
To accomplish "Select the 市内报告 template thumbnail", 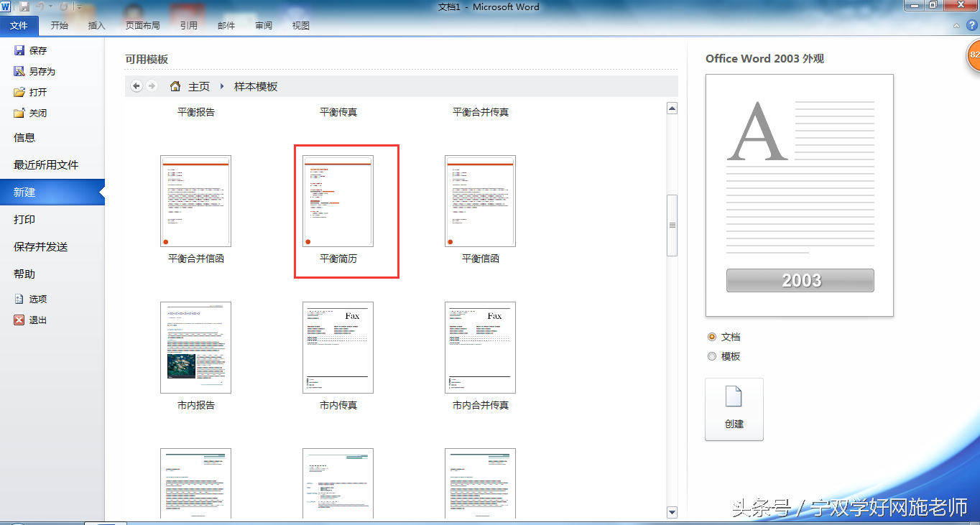I will [x=195, y=348].
